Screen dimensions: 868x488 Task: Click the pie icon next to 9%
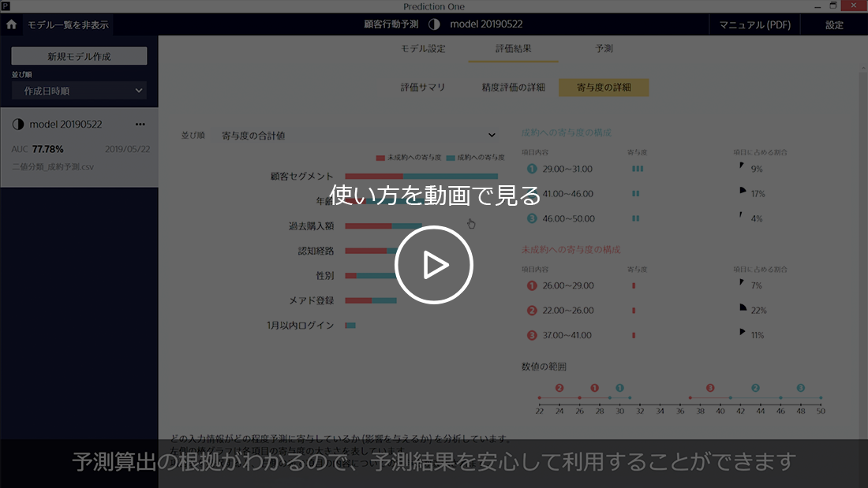[x=742, y=166]
